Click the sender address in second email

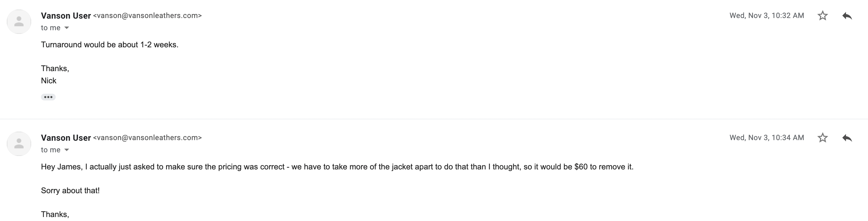pos(147,138)
